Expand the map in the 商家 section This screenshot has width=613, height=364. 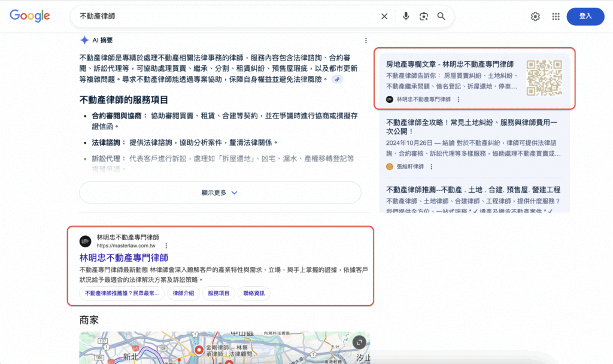359,342
